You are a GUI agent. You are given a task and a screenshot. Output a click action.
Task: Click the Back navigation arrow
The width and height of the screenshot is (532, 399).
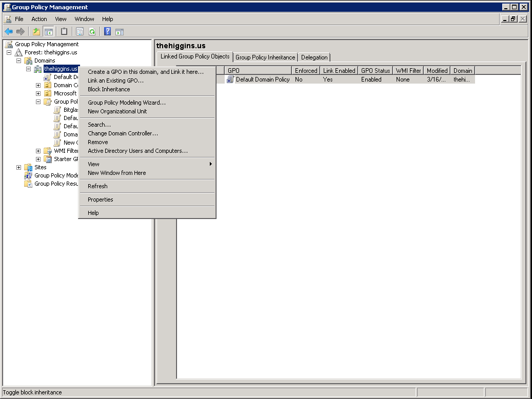[8, 31]
